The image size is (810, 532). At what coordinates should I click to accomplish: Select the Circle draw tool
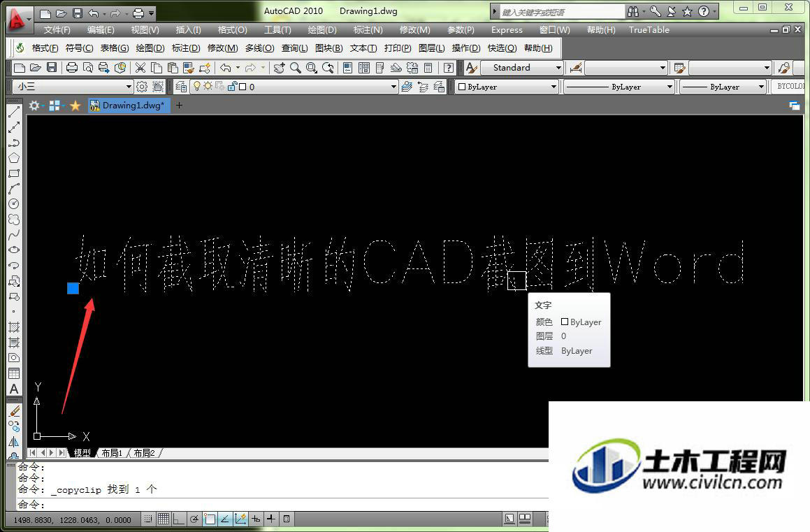[x=14, y=204]
